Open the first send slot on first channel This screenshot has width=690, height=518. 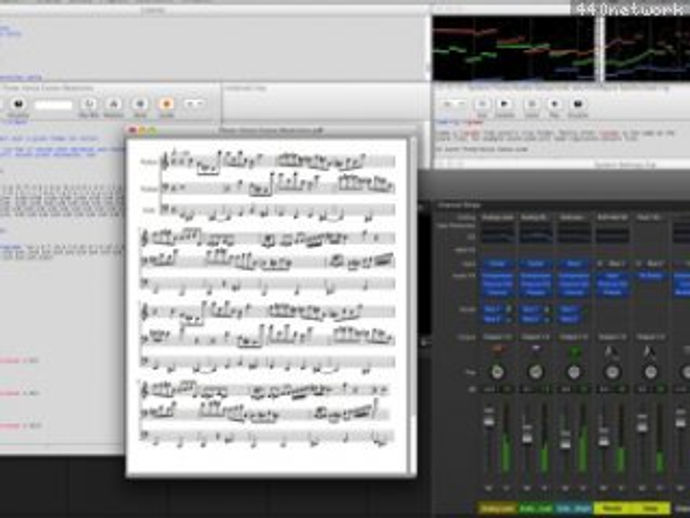point(493,309)
